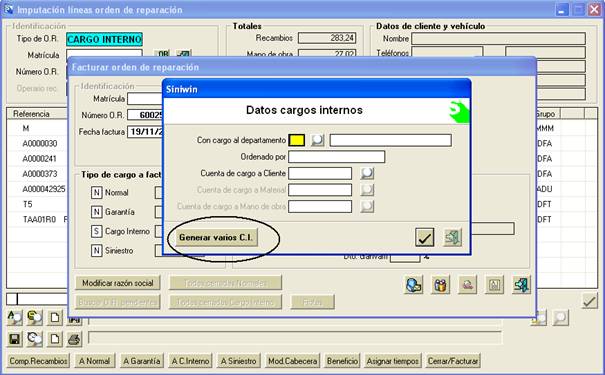Toggle the Siniestro N/S box
Screen dimensions: 605x375
tap(96, 250)
